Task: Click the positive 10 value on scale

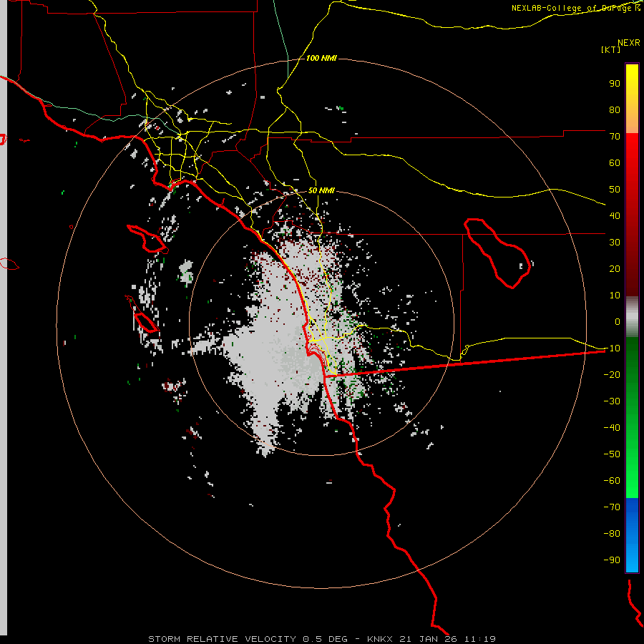Action: (615, 296)
